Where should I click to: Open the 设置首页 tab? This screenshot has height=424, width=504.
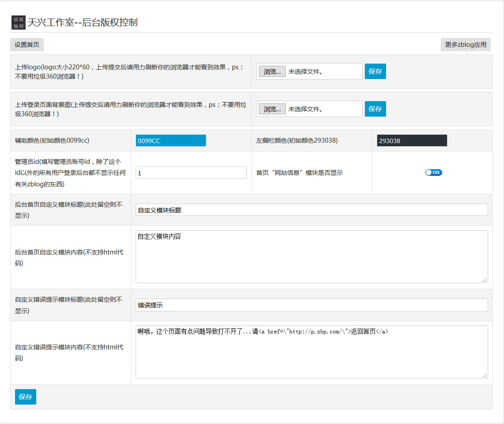[x=27, y=45]
